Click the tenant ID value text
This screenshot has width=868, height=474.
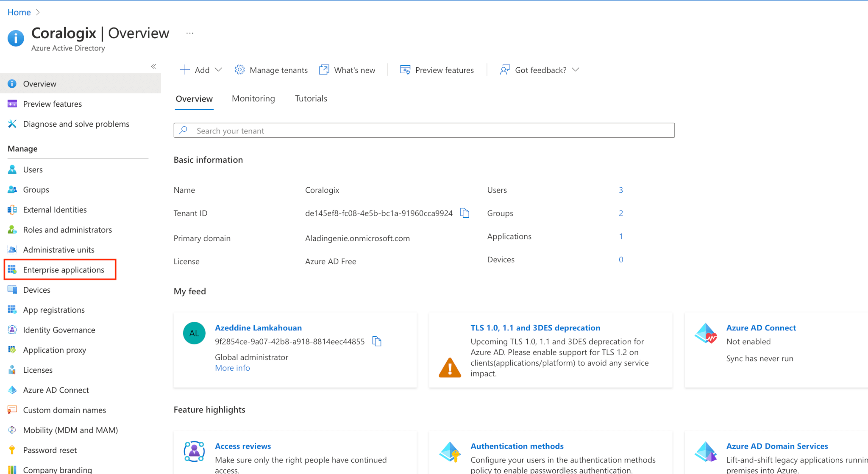point(379,213)
